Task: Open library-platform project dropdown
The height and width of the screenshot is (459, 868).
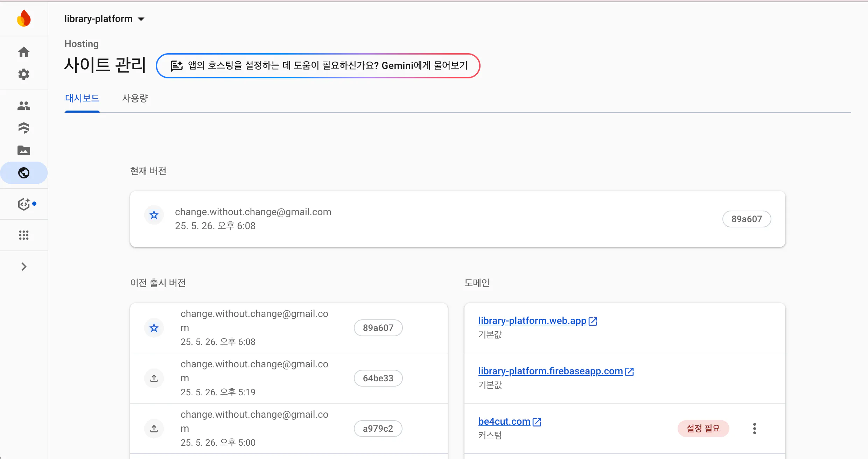Action: [x=104, y=19]
